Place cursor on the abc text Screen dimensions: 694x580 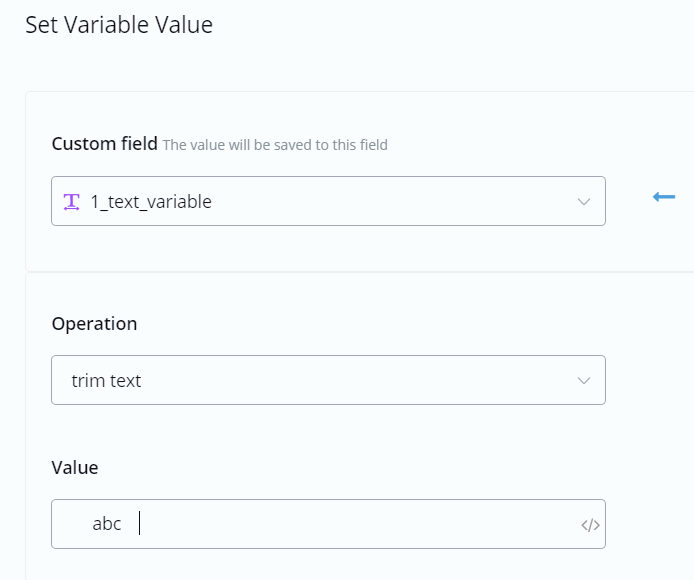(x=106, y=524)
